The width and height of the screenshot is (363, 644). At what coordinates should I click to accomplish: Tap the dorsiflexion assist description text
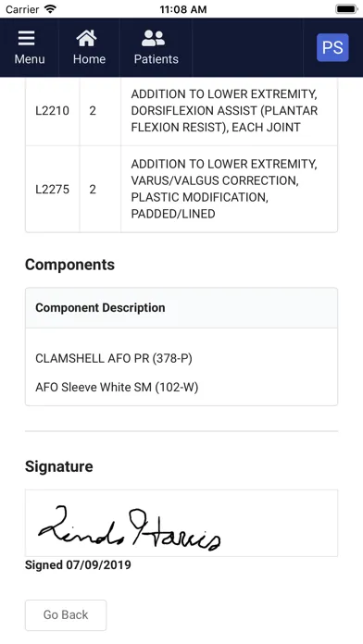[x=224, y=111]
